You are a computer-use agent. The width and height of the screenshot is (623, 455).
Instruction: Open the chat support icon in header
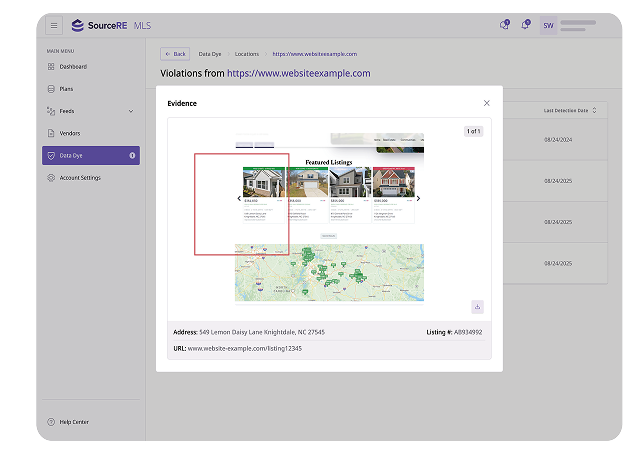click(504, 25)
